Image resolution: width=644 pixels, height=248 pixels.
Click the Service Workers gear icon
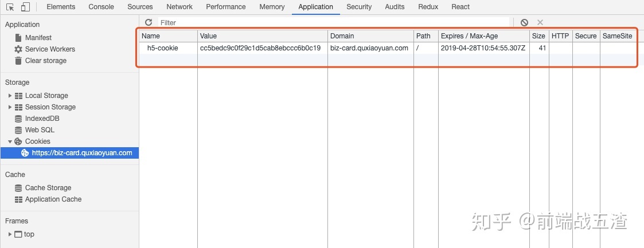point(18,49)
